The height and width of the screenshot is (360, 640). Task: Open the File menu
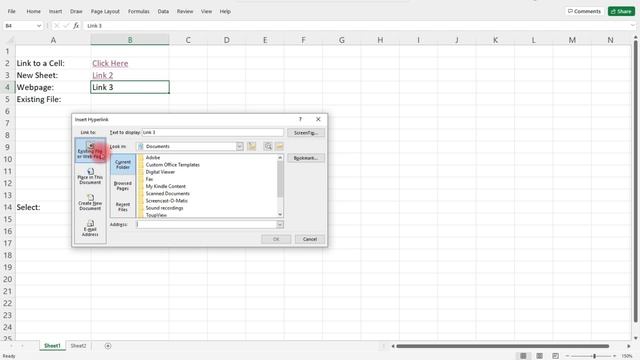coord(11,11)
